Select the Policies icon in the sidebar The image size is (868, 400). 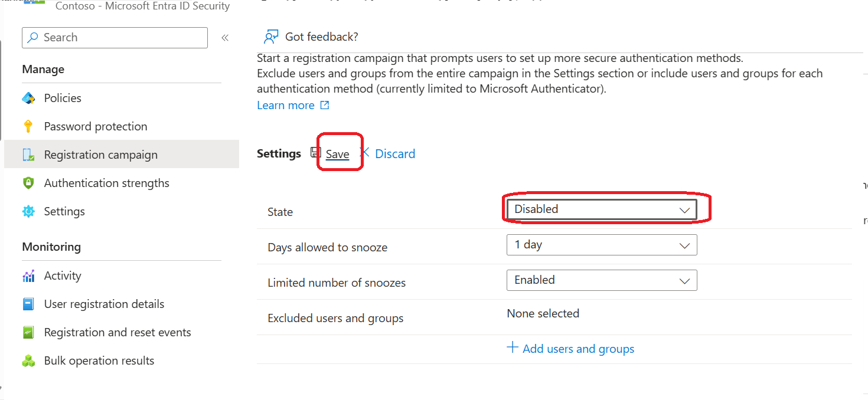click(x=28, y=97)
